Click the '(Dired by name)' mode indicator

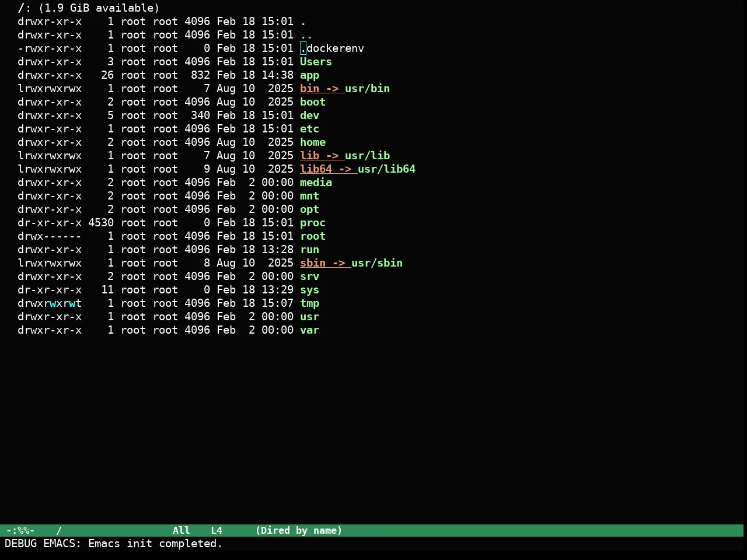pos(299,530)
